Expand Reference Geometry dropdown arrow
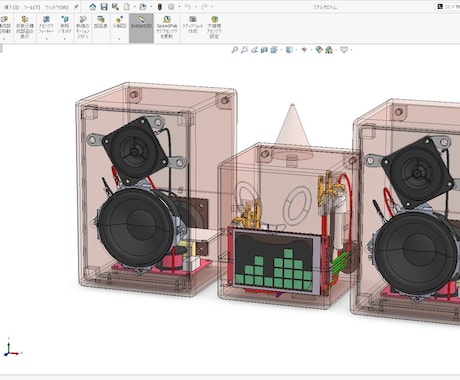 click(x=65, y=39)
